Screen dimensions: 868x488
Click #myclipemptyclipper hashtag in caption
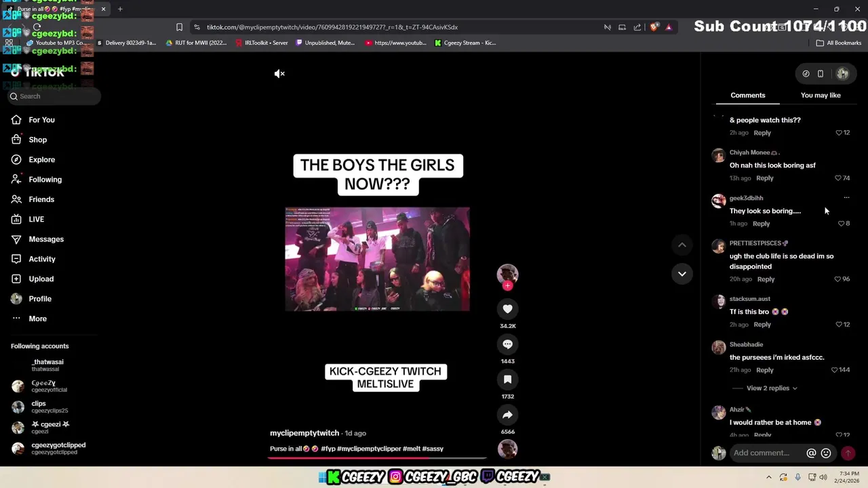369,449
